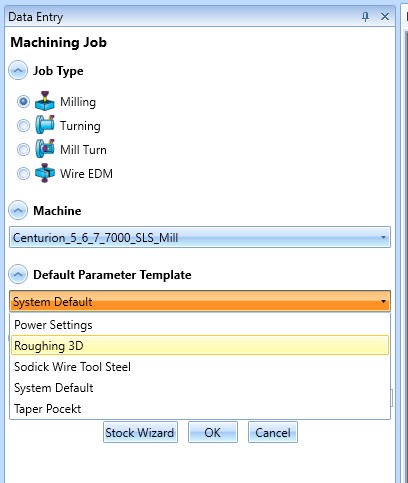The width and height of the screenshot is (408, 483).
Task: Open the Machine dropdown list
Action: tap(200, 237)
